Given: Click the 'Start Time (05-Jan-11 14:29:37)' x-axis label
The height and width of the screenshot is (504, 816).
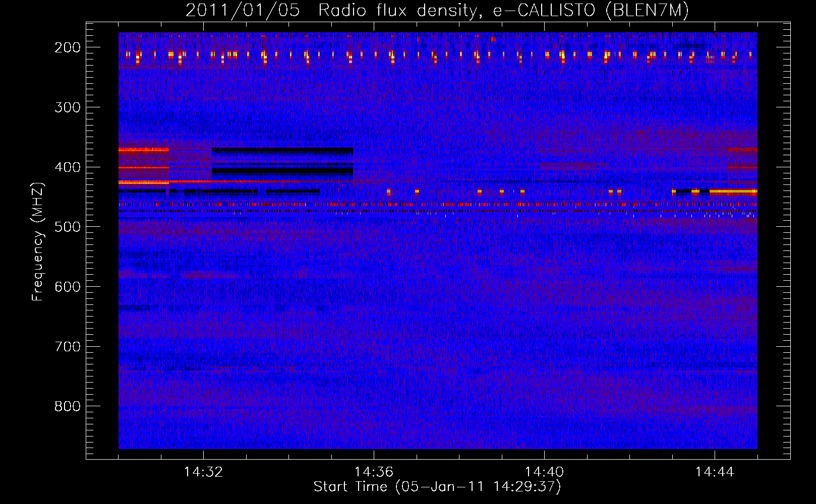Looking at the screenshot, I should [437, 487].
